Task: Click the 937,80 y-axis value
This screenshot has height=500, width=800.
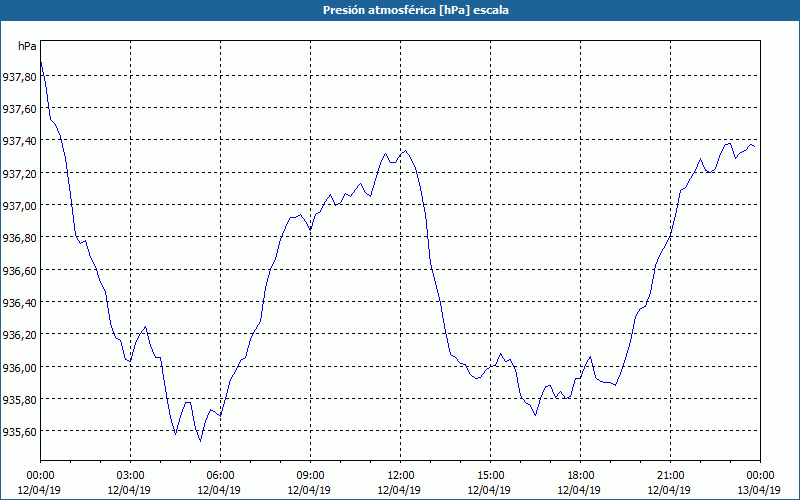Action: coord(19,77)
